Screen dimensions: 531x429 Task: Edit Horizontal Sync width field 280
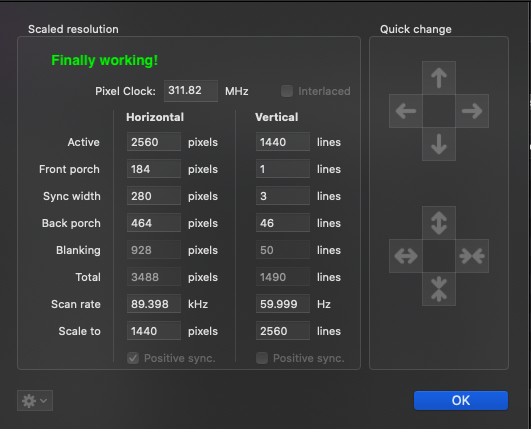click(154, 196)
